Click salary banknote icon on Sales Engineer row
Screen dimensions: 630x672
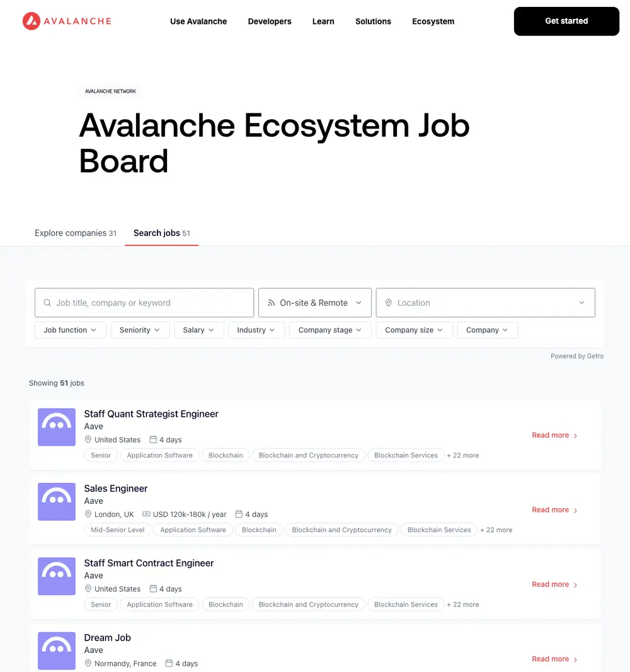(x=146, y=514)
